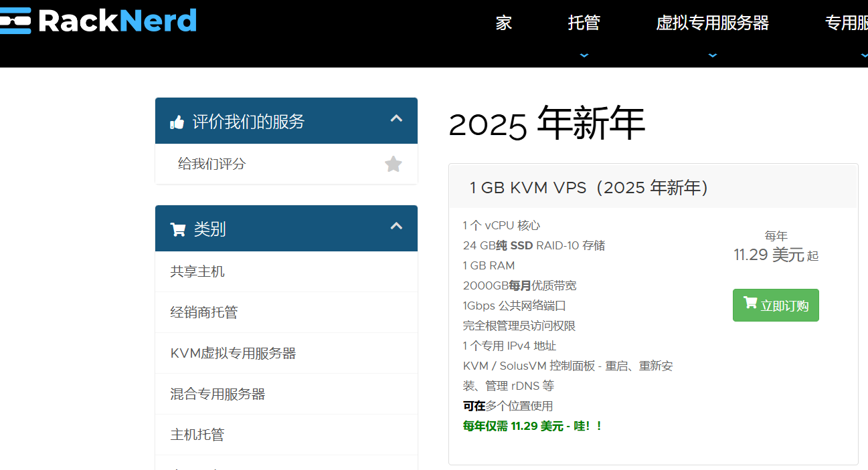Collapse the 评价我们的服务 panel
Viewport: 868px width, 470px height.
click(396, 119)
